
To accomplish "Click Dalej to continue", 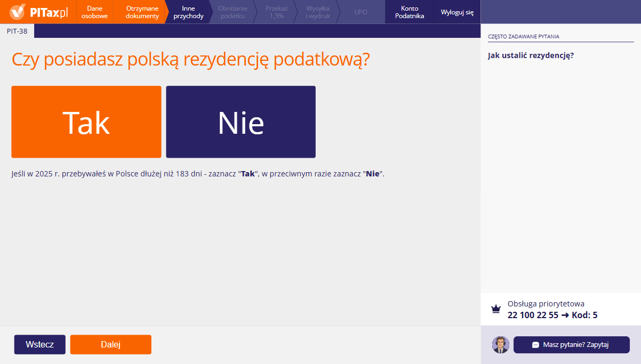I will point(110,344).
